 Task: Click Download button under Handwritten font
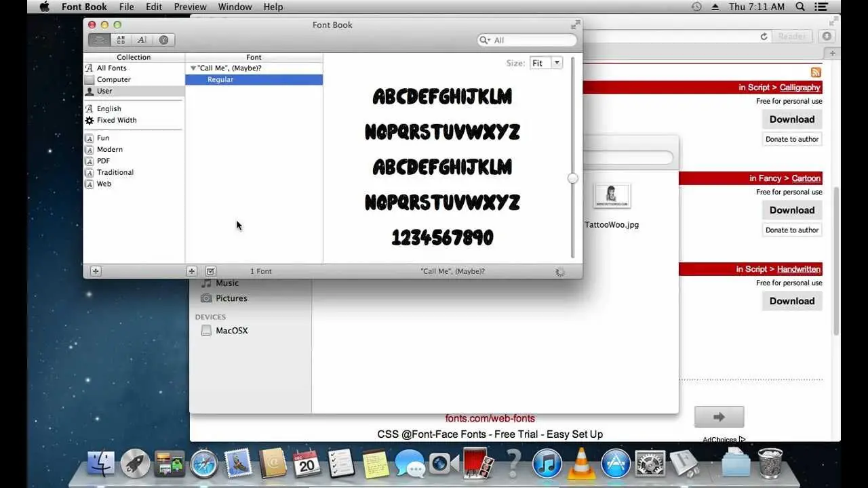tap(792, 301)
